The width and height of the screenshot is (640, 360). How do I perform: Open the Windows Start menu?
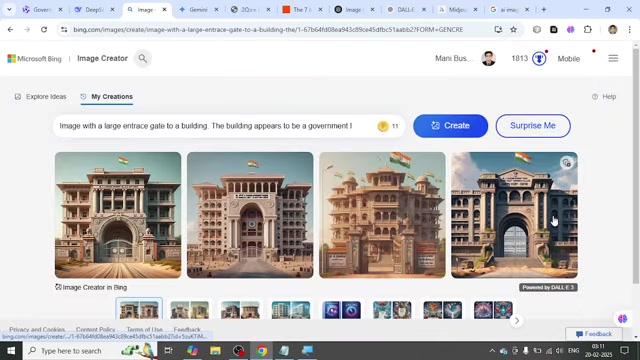(x=11, y=351)
